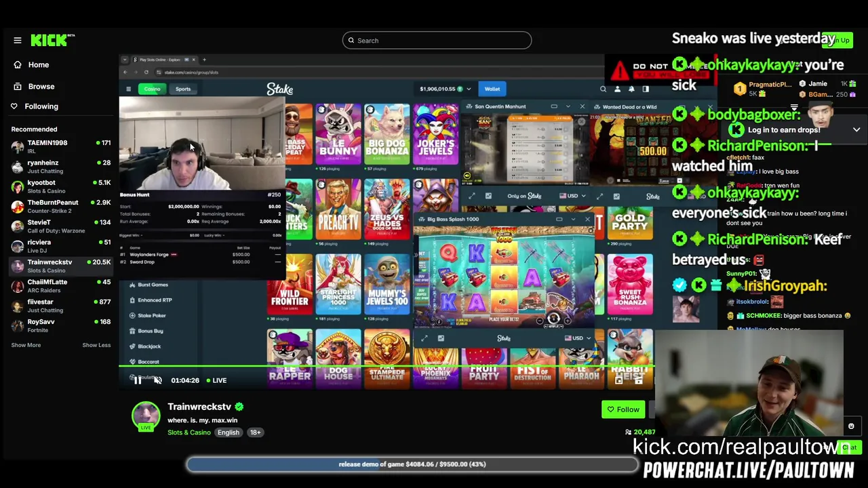Select the Casino tab on Stake
Image resolution: width=868 pixels, height=488 pixels.
(x=152, y=89)
